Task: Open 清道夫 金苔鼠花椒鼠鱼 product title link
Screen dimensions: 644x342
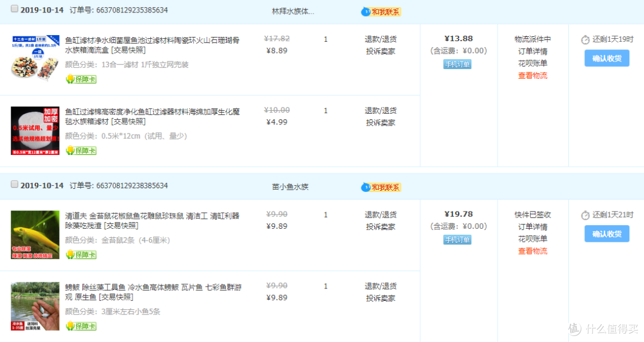Action: coord(152,220)
